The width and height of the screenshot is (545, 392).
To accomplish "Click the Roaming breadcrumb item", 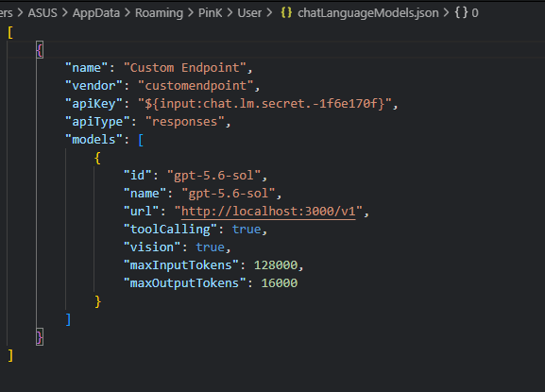I will point(159,13).
